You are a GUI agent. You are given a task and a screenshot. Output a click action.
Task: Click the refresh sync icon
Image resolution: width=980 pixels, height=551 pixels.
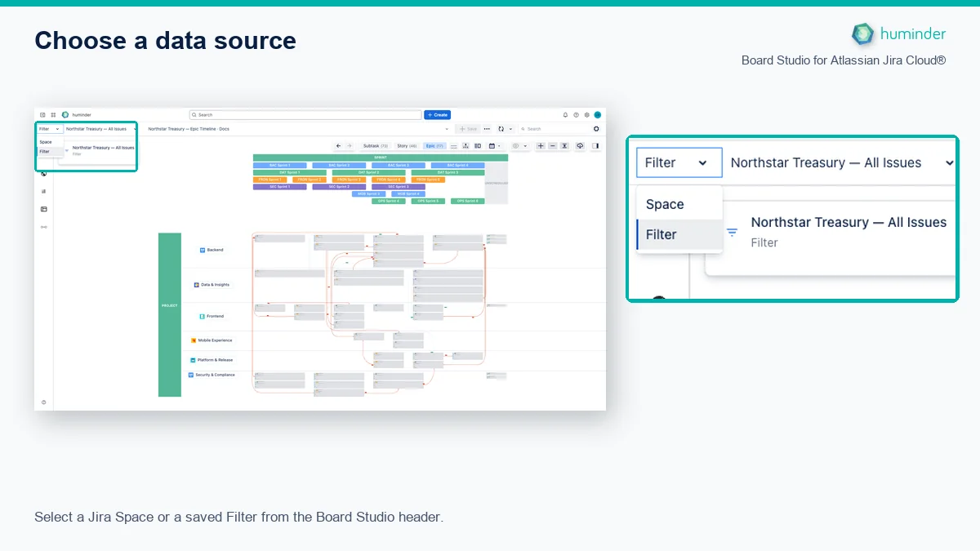(x=501, y=129)
